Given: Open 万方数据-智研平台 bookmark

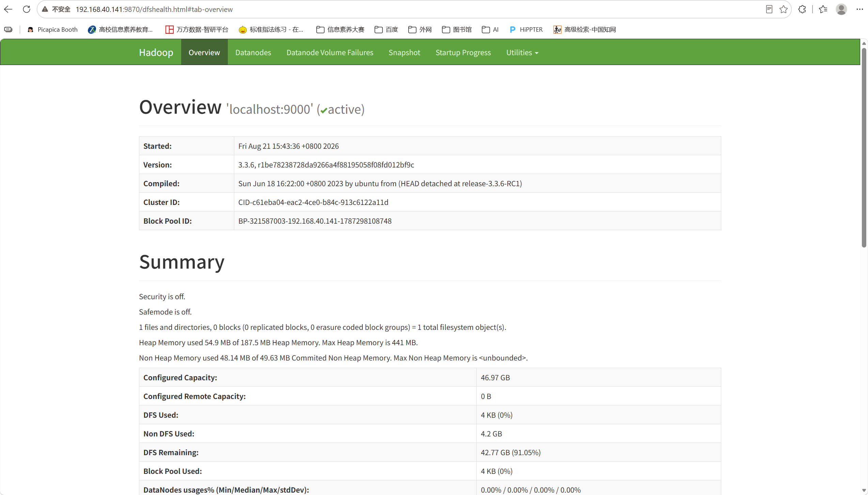Looking at the screenshot, I should tap(197, 30).
